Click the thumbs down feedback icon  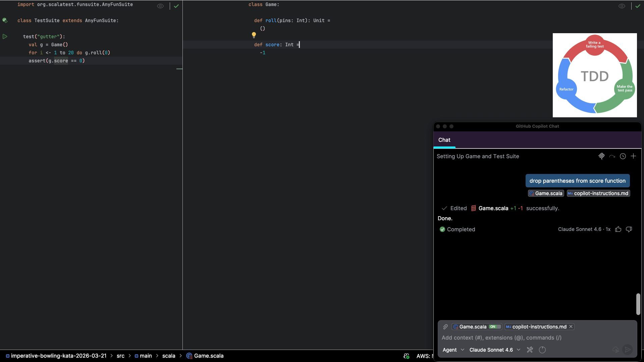coord(629,230)
